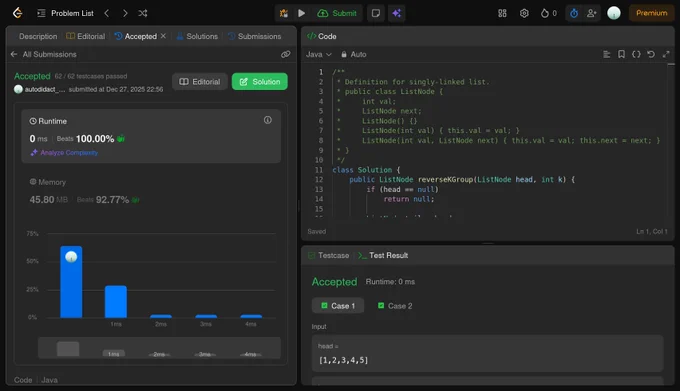Image resolution: width=680 pixels, height=391 pixels.
Task: Click the format code icon
Action: [606, 54]
